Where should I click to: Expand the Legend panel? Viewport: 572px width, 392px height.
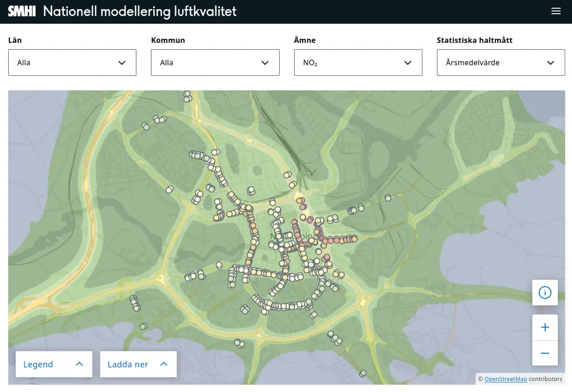coord(54,364)
